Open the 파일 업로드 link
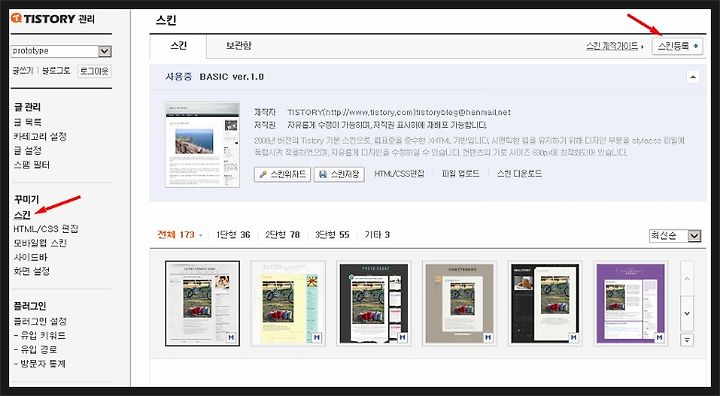This screenshot has width=720, height=396. (460, 174)
